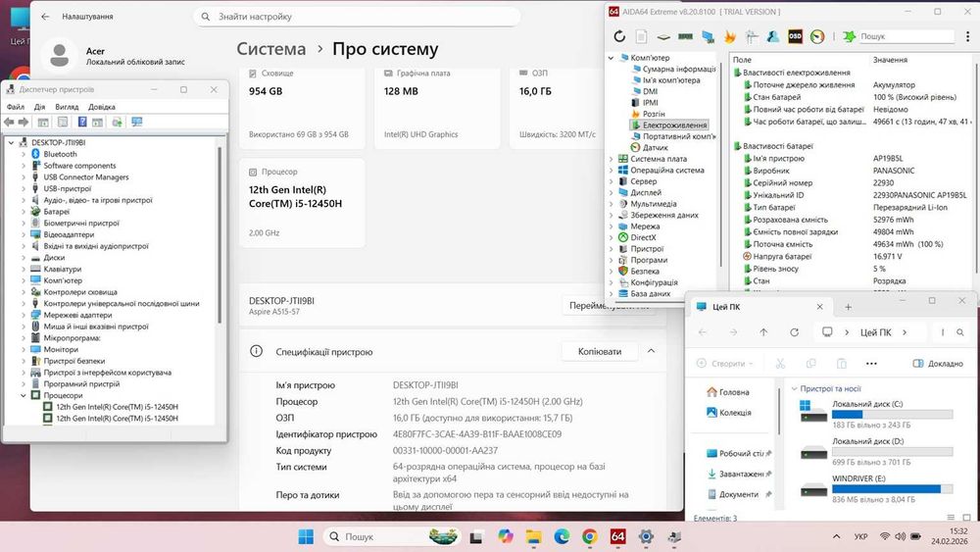
Task: Collapse the Комп'ютер branch in AIDA64 tree
Action: [611, 58]
